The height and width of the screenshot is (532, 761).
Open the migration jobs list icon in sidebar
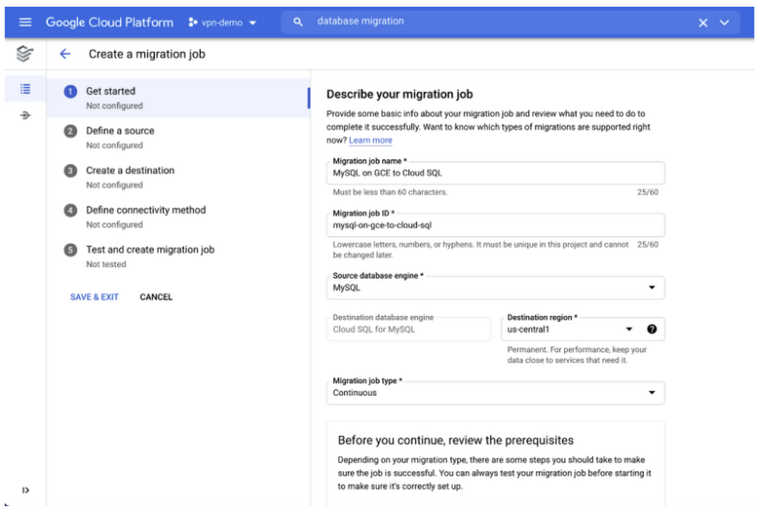(25, 89)
